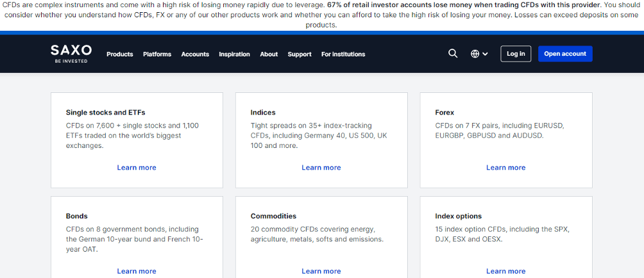Follow the Indices Learn more link
Viewport: 644px width, 278px height.
[321, 168]
